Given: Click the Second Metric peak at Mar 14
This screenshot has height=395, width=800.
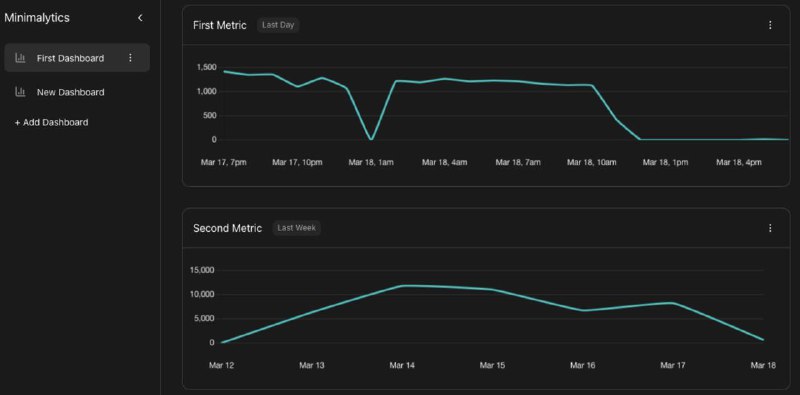Looking at the screenshot, I should coord(403,286).
